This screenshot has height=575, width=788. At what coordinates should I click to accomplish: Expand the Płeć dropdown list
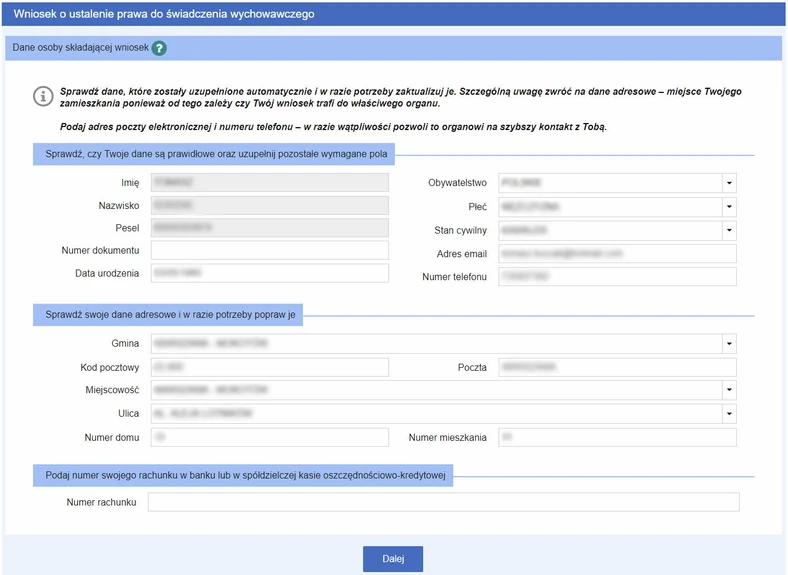[729, 207]
